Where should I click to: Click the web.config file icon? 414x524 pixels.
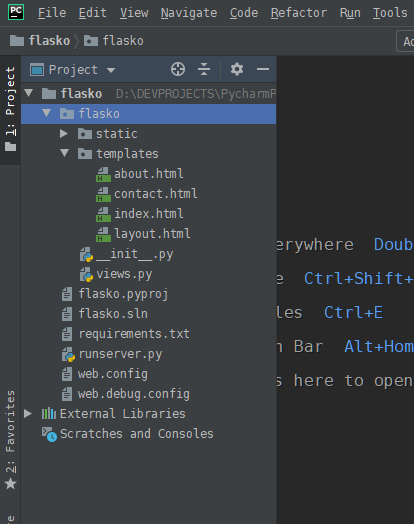click(x=67, y=374)
